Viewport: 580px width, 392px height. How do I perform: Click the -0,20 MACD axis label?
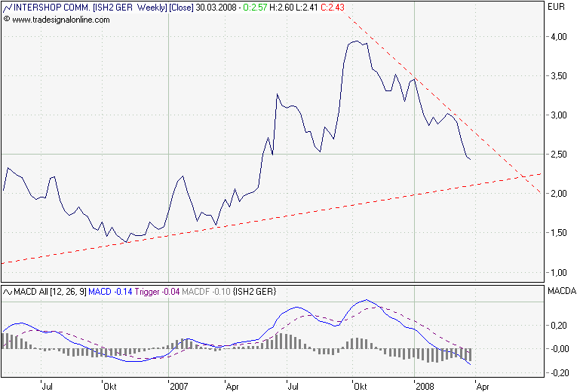[559, 373]
